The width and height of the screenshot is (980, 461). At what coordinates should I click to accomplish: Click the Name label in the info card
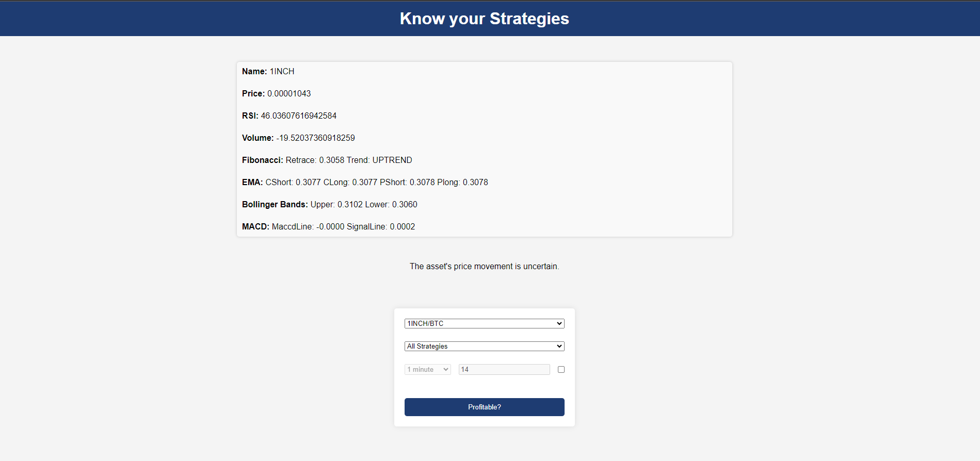coord(254,71)
